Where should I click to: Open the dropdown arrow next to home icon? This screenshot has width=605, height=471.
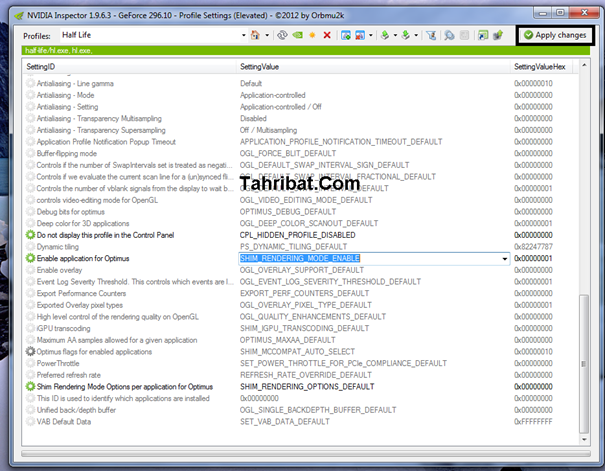pyautogui.click(x=267, y=35)
